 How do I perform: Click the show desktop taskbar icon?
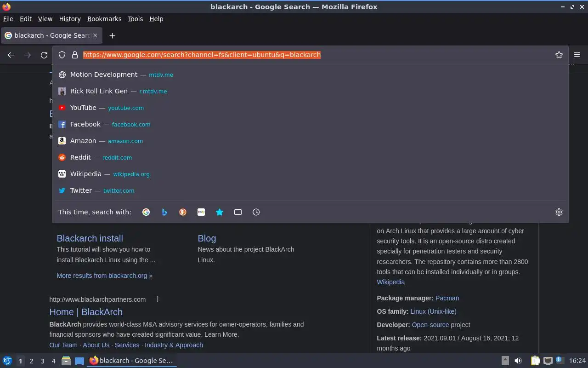pos(79,361)
